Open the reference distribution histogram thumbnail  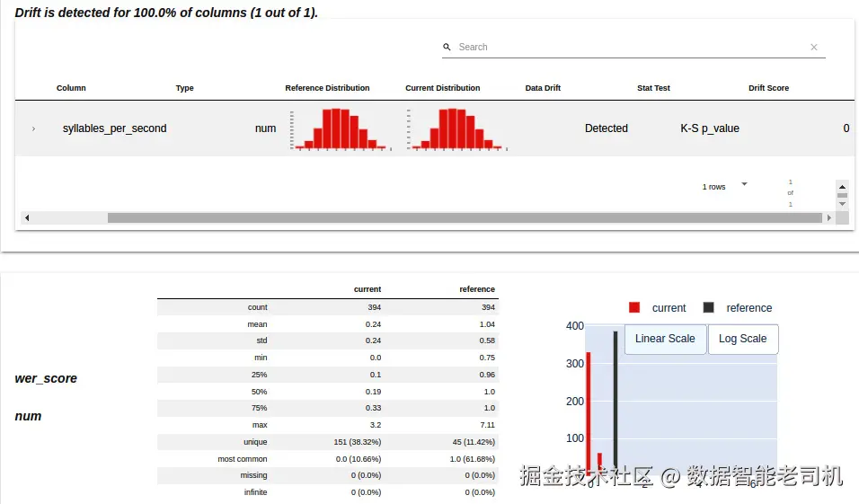(x=341, y=129)
